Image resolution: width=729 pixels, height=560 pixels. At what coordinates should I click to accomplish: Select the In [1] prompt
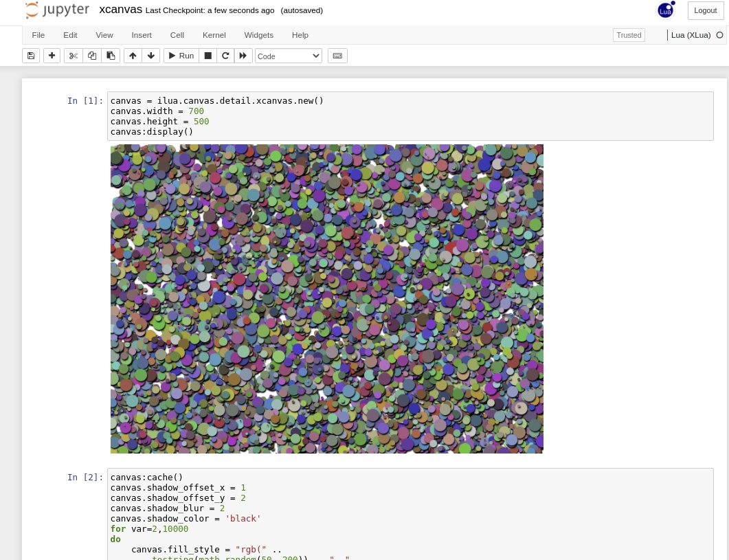[x=85, y=100]
